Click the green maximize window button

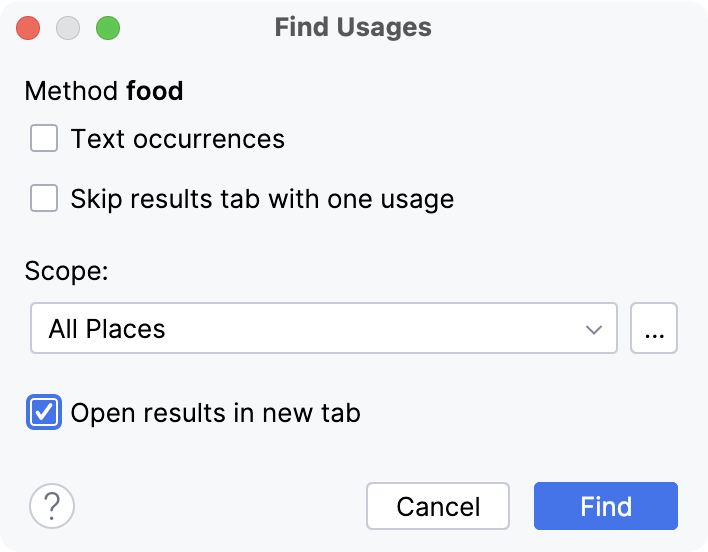[x=107, y=27]
